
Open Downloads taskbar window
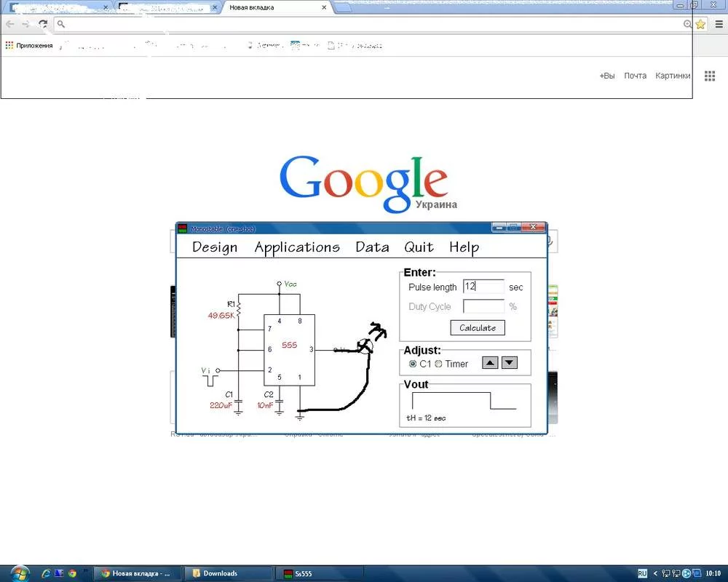point(228,573)
